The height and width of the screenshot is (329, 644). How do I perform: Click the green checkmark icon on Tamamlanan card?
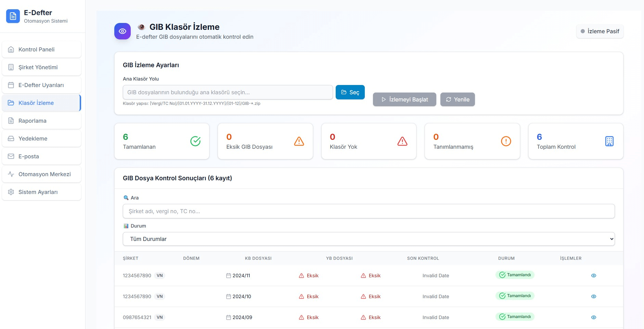click(x=195, y=141)
